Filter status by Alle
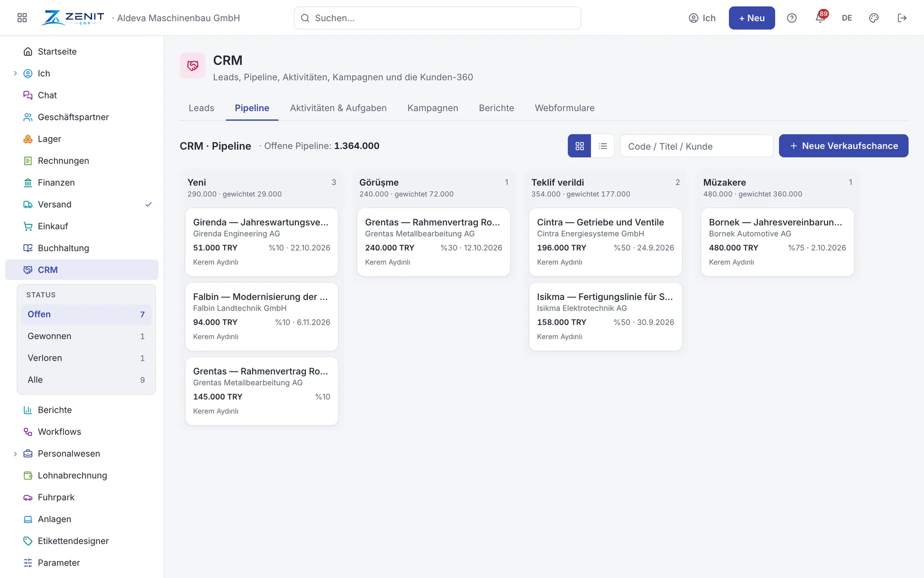924x578 pixels. click(x=86, y=380)
